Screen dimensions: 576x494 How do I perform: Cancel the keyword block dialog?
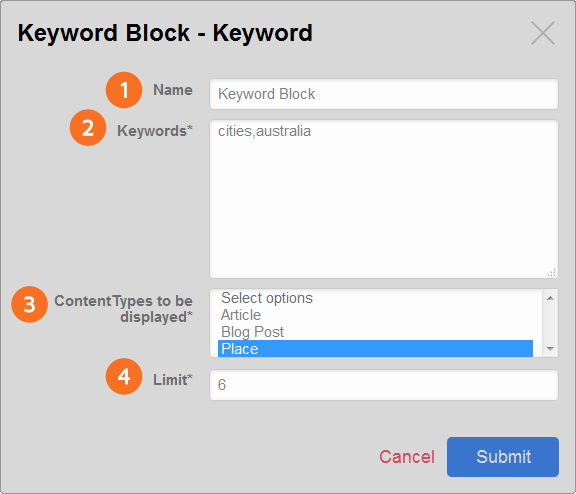407,457
